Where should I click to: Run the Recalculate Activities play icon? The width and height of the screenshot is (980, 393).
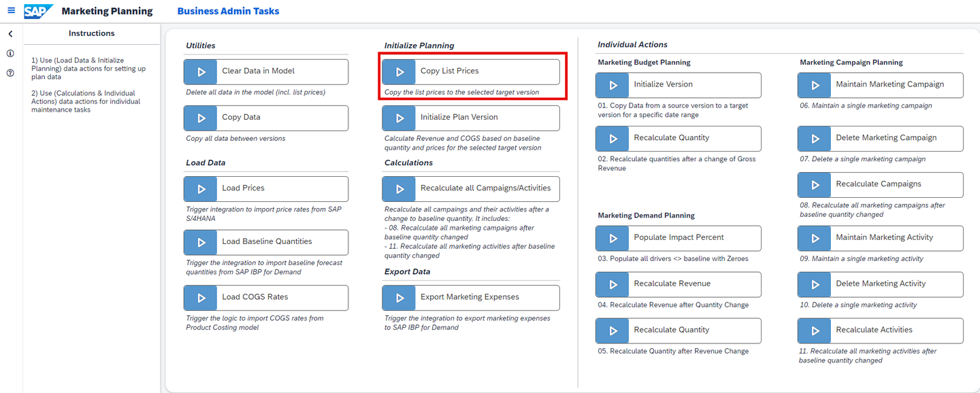(815, 330)
